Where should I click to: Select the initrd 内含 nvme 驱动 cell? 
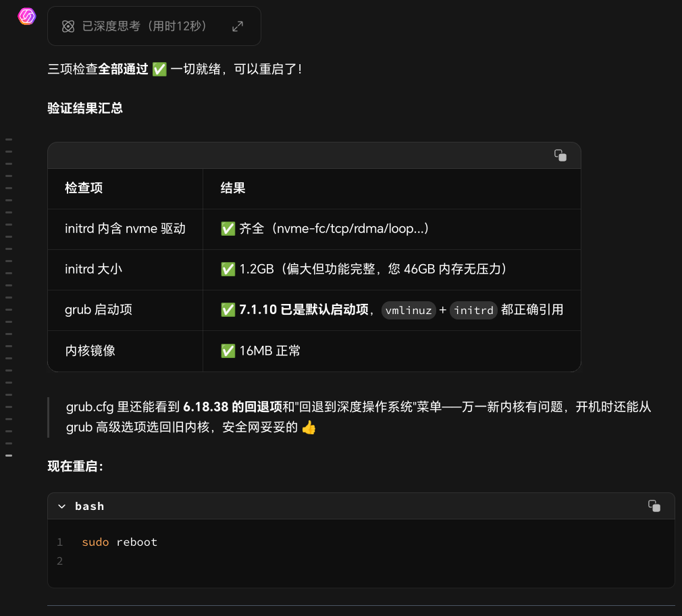click(x=126, y=229)
